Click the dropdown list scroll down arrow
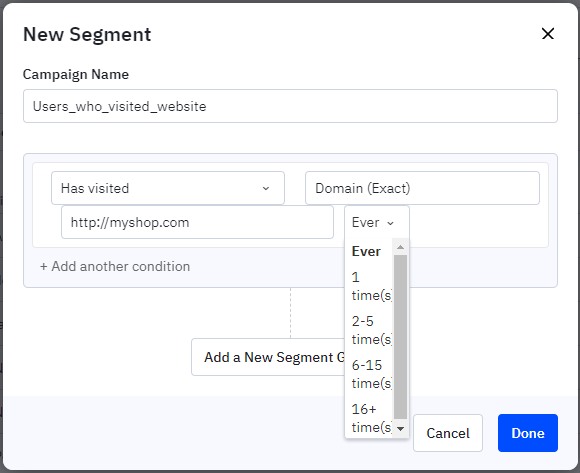Viewport: 580px width, 473px height. pyautogui.click(x=400, y=429)
